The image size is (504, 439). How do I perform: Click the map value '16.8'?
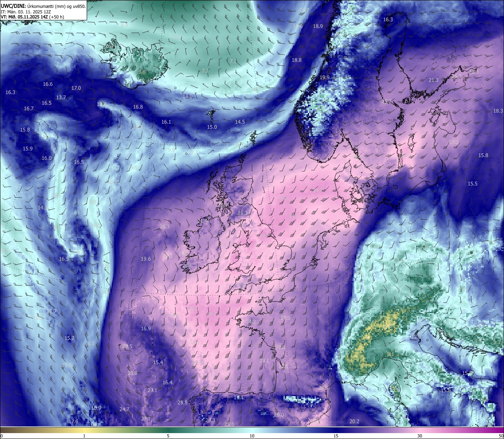click(138, 107)
